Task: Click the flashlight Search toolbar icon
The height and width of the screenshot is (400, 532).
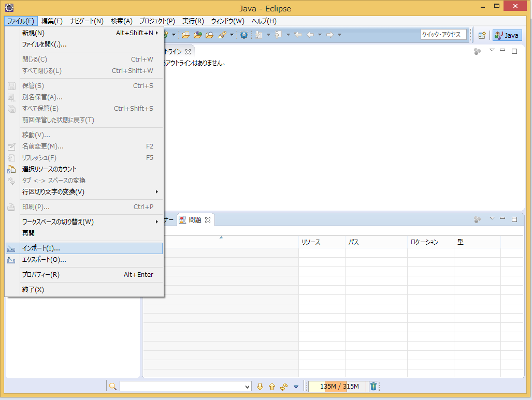Action: [222, 35]
